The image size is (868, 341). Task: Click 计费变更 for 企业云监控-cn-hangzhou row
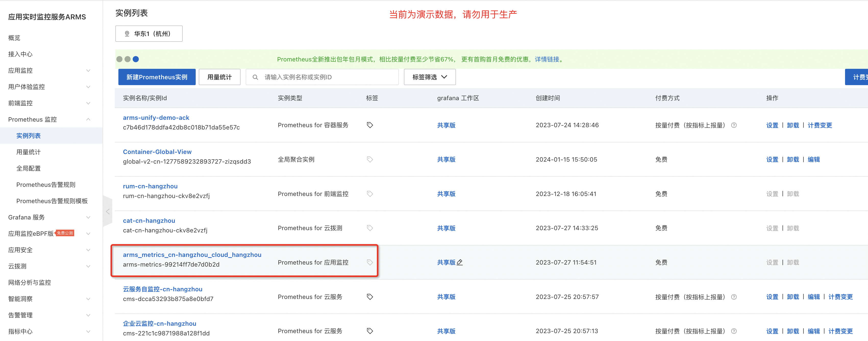click(841, 331)
